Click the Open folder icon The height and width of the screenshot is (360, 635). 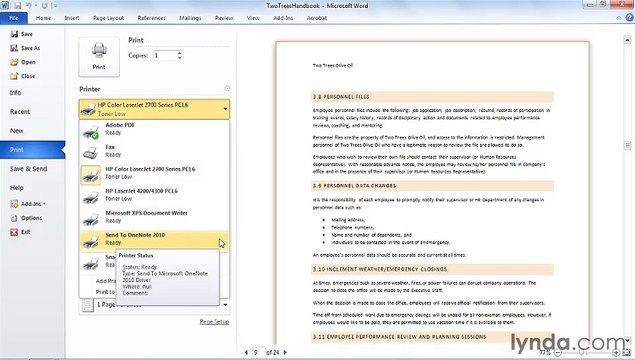point(14,62)
